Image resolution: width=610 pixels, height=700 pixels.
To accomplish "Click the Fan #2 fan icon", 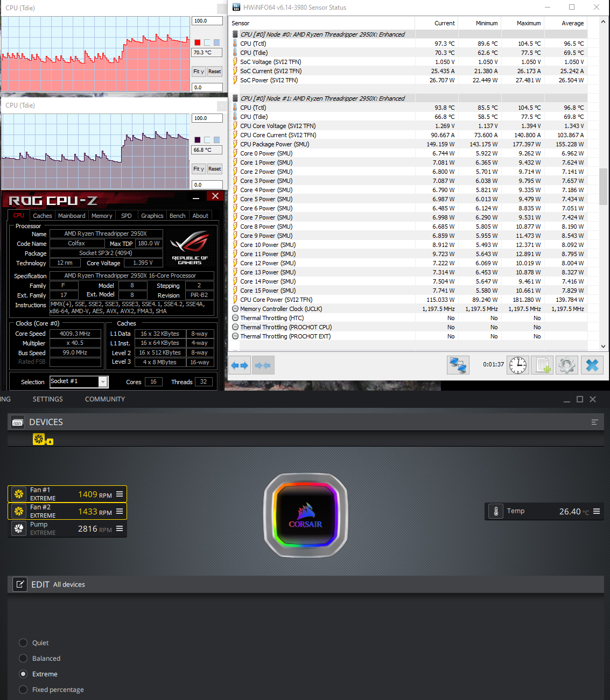I will pyautogui.click(x=19, y=511).
